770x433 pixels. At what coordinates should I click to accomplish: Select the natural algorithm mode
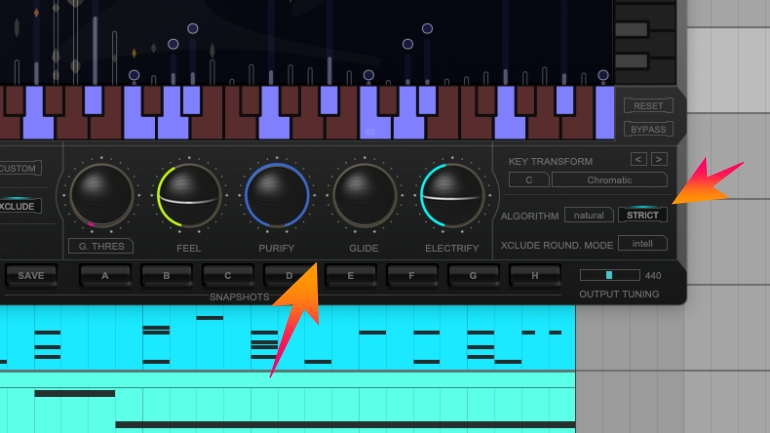(x=588, y=215)
